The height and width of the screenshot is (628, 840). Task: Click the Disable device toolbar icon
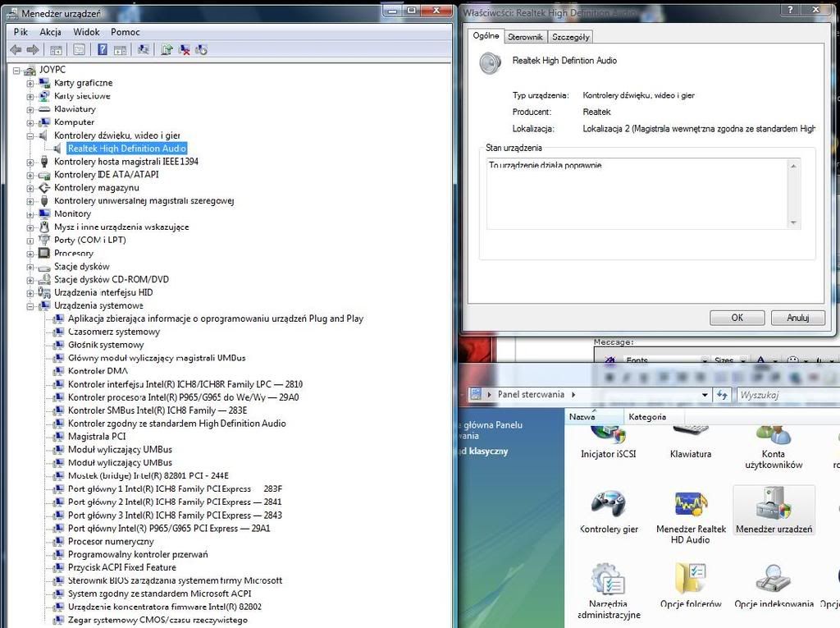[202, 50]
